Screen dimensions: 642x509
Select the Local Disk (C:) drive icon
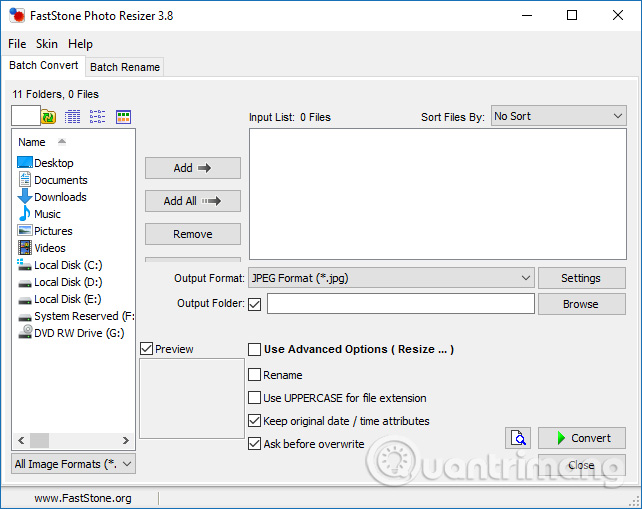click(25, 265)
